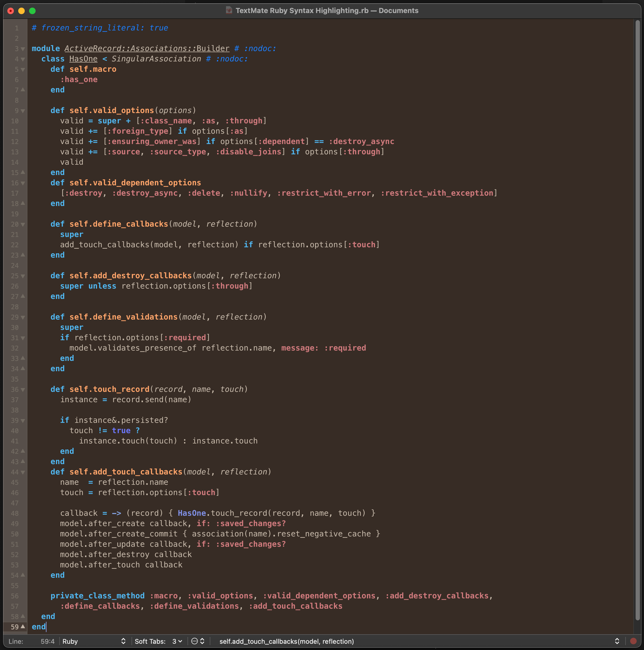Click the fold-close arrow beside line 15
The height and width of the screenshot is (650, 644).
[x=22, y=173]
